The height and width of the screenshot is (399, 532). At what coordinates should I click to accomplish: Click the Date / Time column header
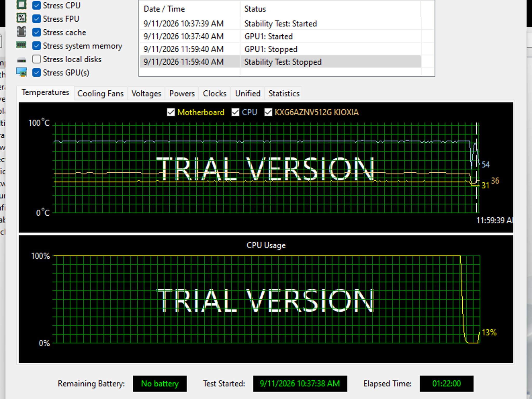pos(190,9)
